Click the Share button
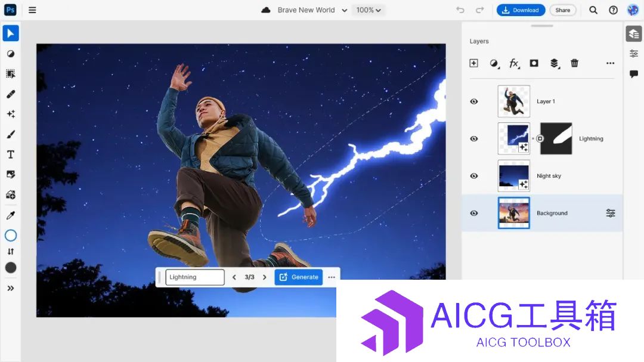This screenshot has height=362, width=644. click(563, 10)
